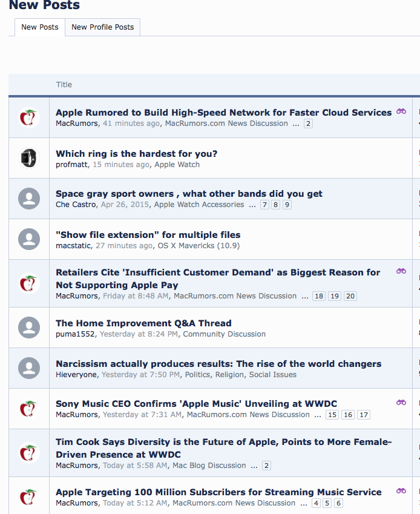The image size is (420, 514).
Task: Open Tim Cook Says Diversity thread
Action: [224, 448]
